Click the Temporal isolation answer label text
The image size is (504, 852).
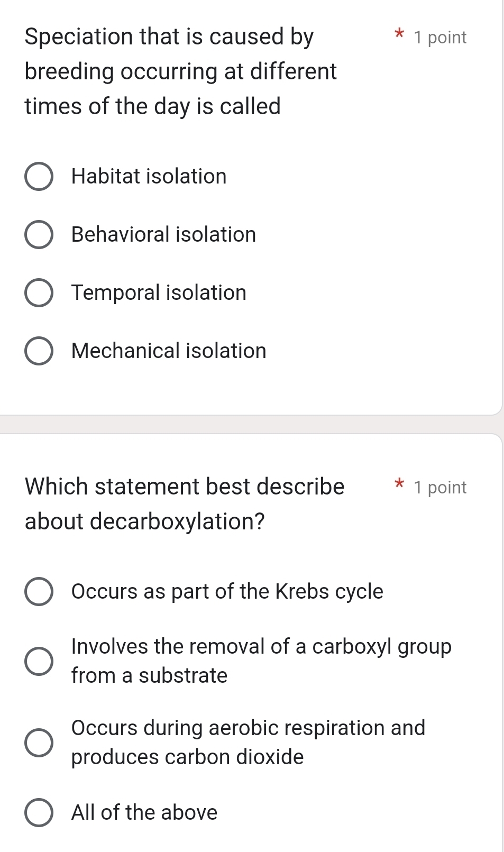tap(158, 292)
